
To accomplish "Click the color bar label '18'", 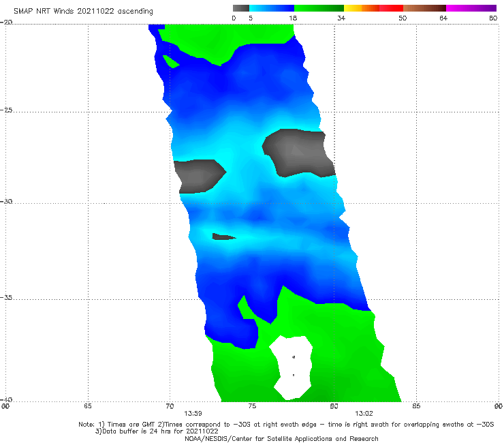I will (x=293, y=18).
